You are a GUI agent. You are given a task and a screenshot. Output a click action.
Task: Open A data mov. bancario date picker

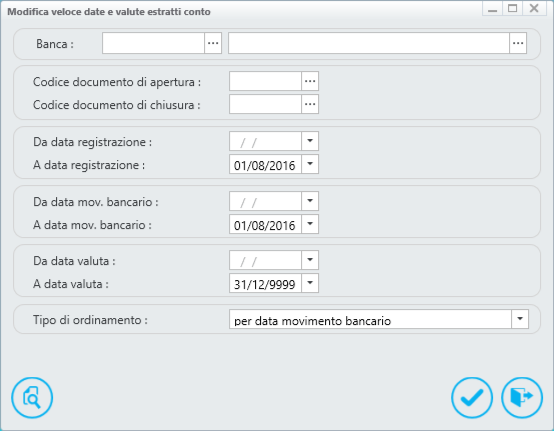(310, 224)
